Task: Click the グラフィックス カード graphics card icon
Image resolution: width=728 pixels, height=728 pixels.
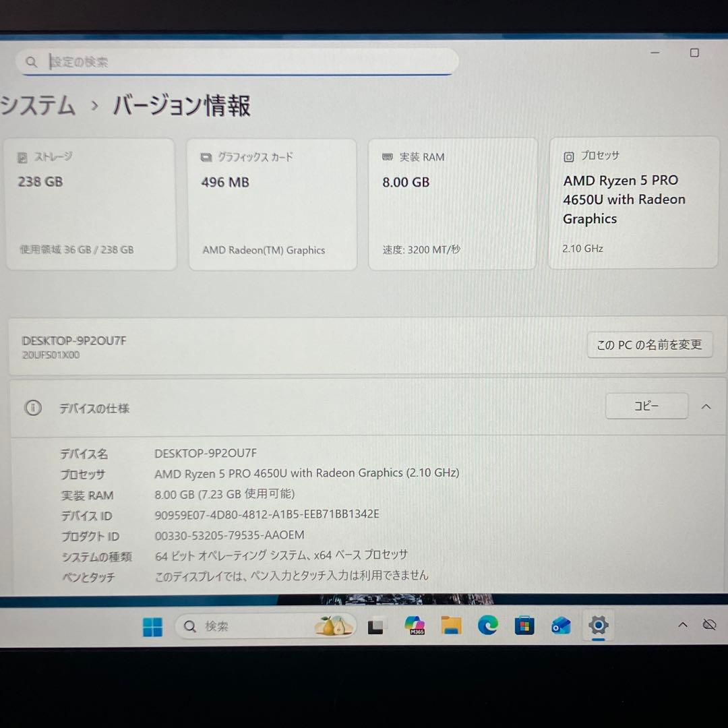Action: (x=206, y=156)
